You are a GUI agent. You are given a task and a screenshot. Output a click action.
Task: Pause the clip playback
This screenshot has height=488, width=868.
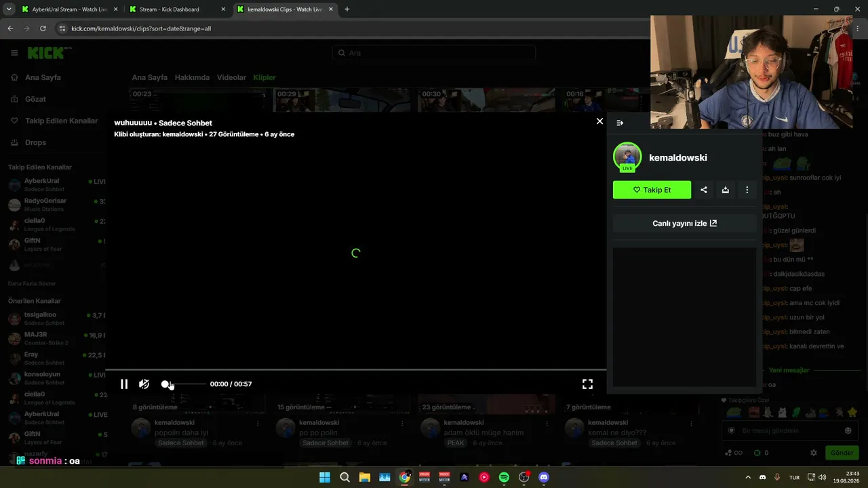124,384
